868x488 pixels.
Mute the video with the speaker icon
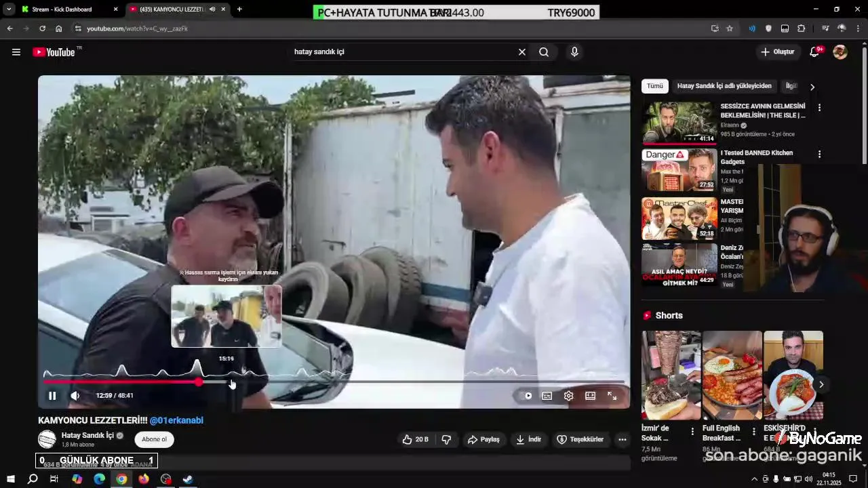[x=75, y=396]
